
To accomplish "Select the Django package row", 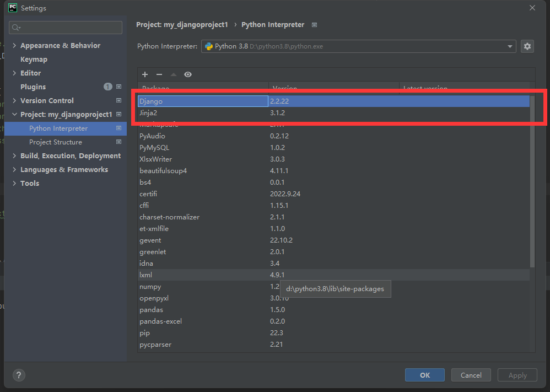I will (x=333, y=101).
